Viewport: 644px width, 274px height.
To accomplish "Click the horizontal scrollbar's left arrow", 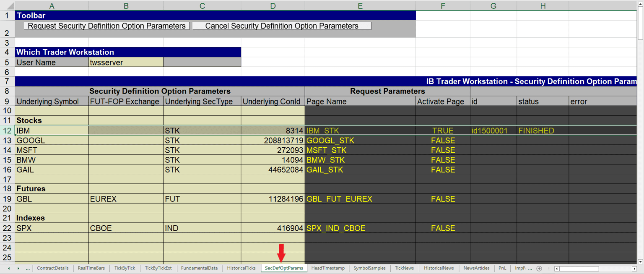I will point(557,268).
